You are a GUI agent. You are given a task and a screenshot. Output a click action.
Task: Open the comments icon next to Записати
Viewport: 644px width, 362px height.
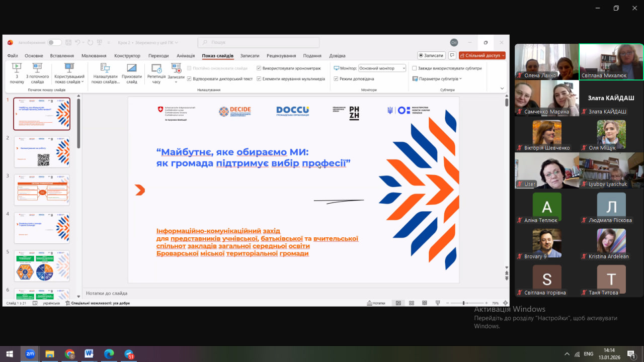pos(452,55)
